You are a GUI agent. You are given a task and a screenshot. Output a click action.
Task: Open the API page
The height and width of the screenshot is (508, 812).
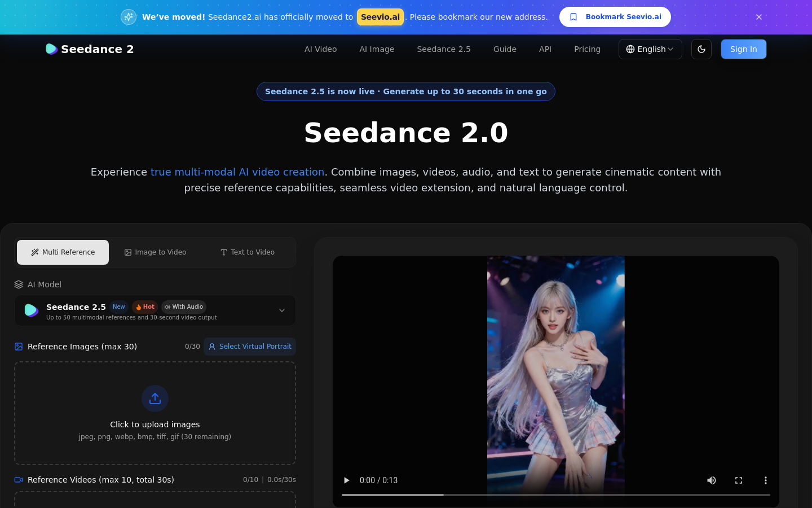(545, 49)
